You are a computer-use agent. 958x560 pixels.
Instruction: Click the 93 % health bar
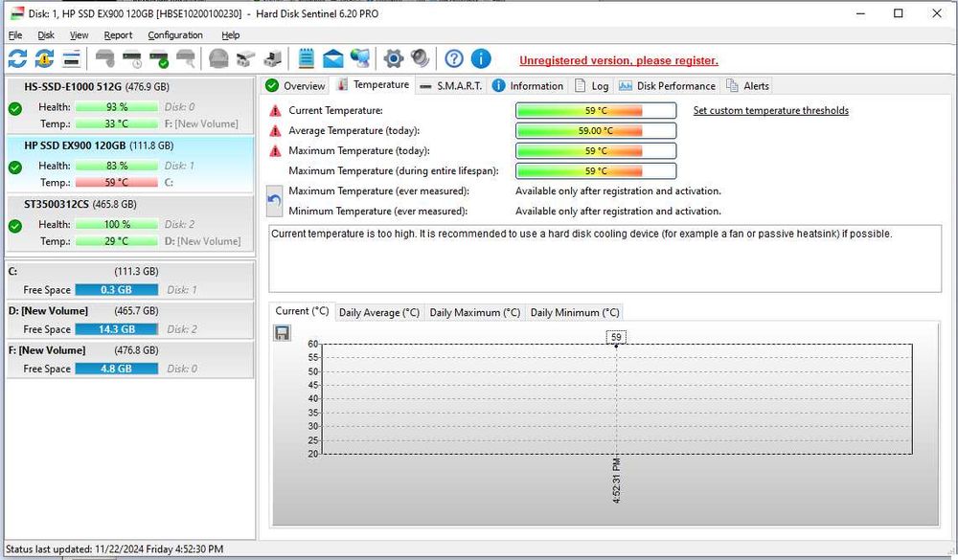pyautogui.click(x=117, y=107)
